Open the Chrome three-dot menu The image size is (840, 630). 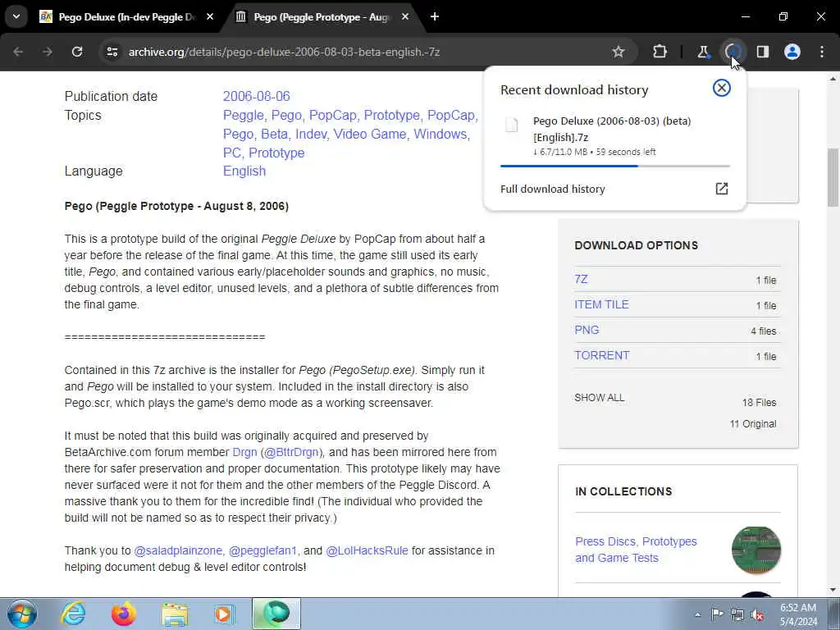click(822, 52)
